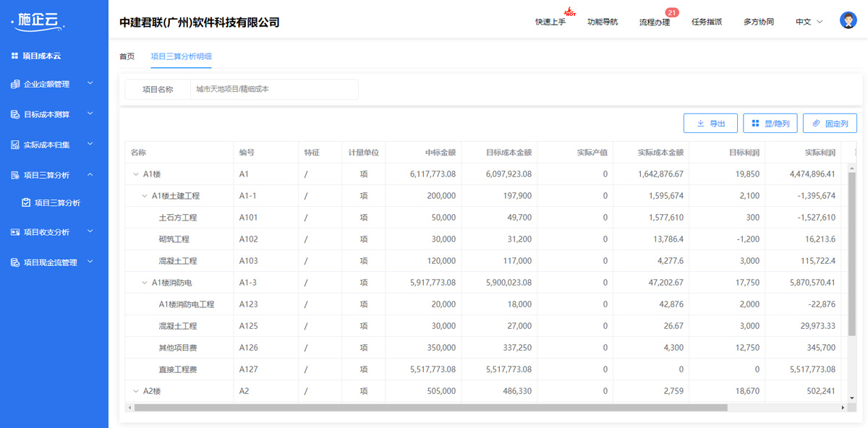
Task: Click the 显/隐列 column visibility button
Action: pos(770,124)
